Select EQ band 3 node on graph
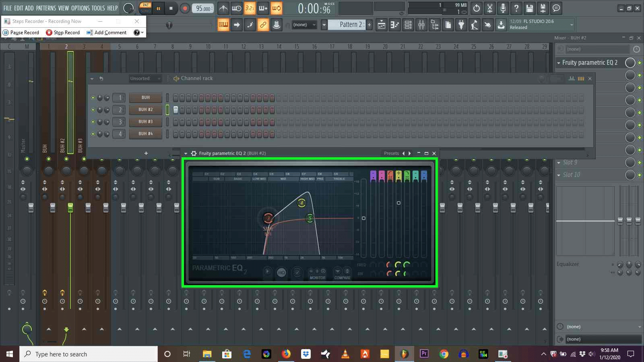 pyautogui.click(x=268, y=218)
